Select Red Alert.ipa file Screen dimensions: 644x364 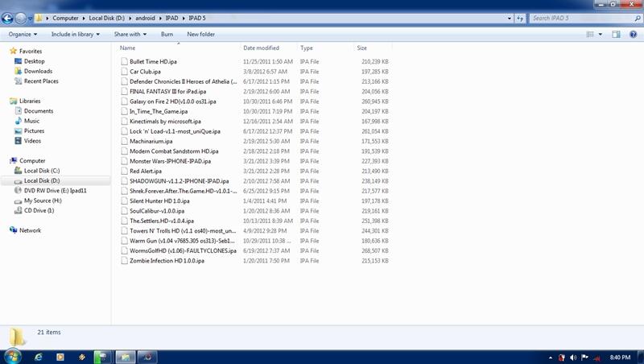(x=146, y=172)
